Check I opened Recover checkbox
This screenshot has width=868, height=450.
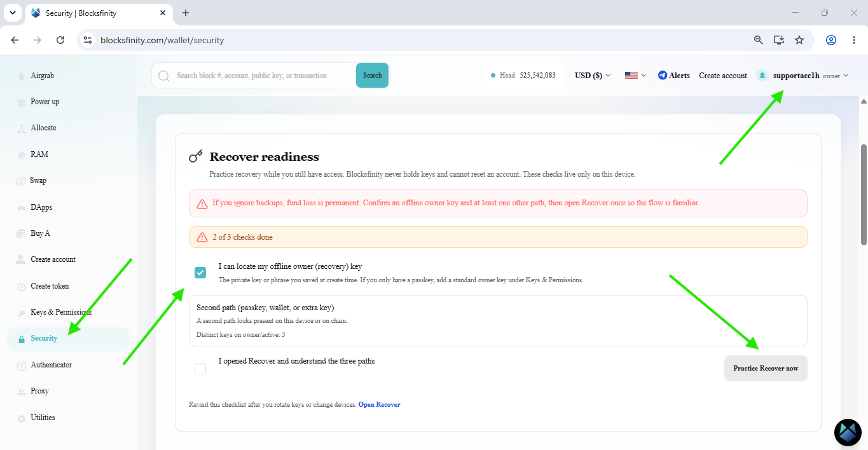tap(200, 368)
